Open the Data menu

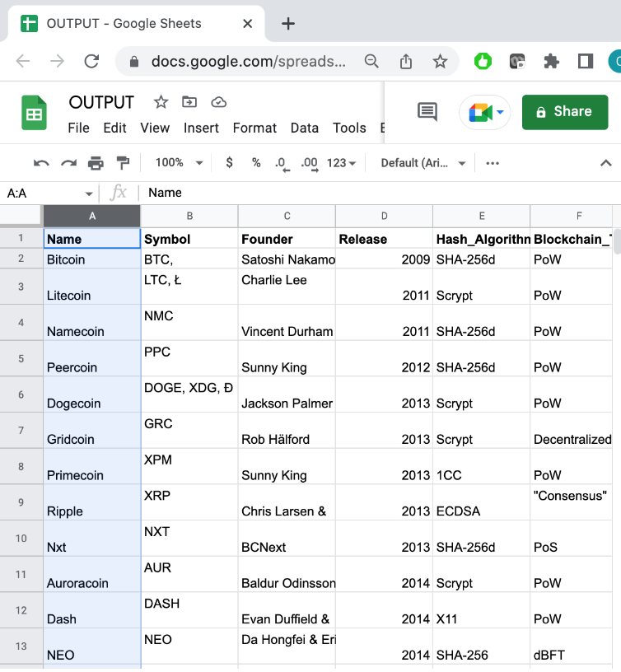click(x=304, y=128)
